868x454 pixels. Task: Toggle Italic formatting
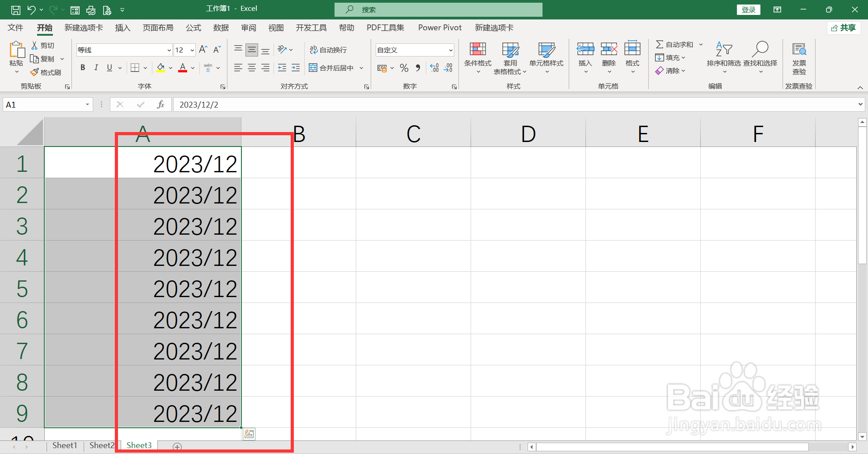pos(96,68)
